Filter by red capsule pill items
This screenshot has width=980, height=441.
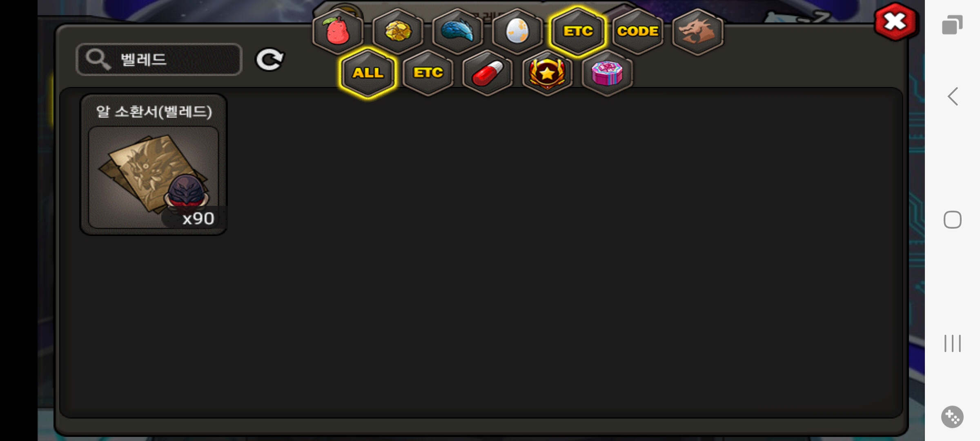point(488,73)
